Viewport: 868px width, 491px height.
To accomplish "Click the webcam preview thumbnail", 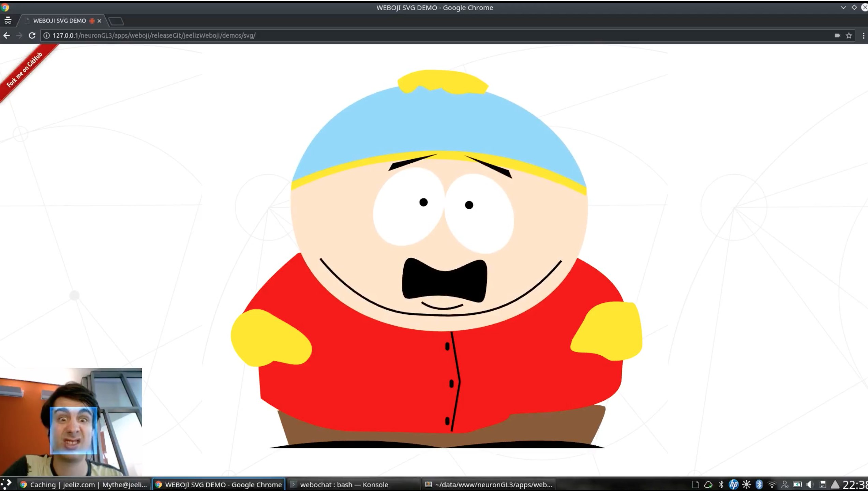I will [71, 421].
